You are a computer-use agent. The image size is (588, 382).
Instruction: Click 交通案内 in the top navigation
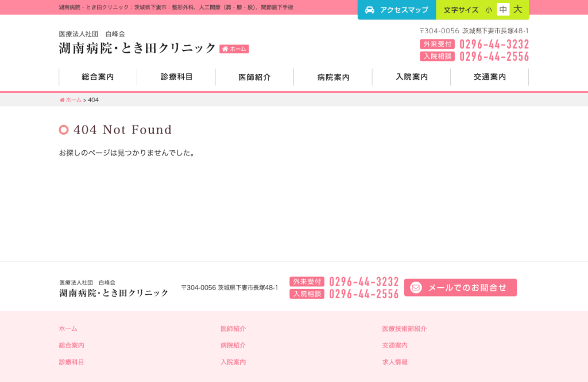(x=490, y=77)
